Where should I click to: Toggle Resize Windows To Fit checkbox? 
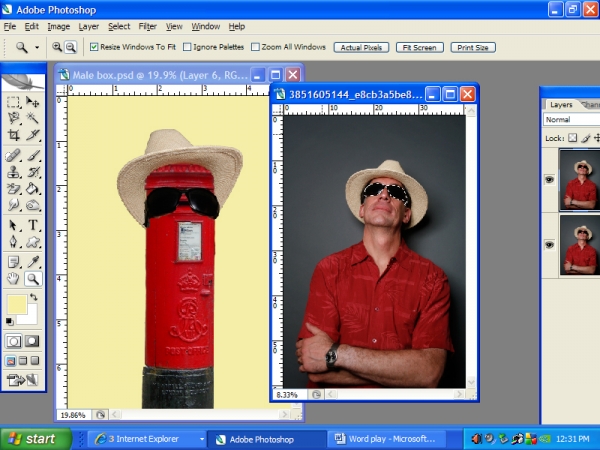(94, 47)
